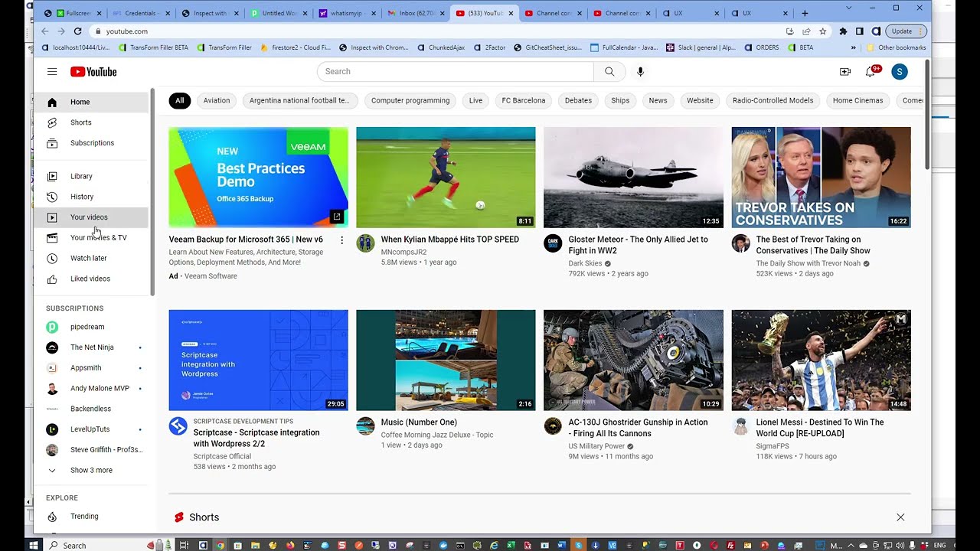Open the pipedream subscription
Image resolution: width=980 pixels, height=551 pixels.
point(92,327)
